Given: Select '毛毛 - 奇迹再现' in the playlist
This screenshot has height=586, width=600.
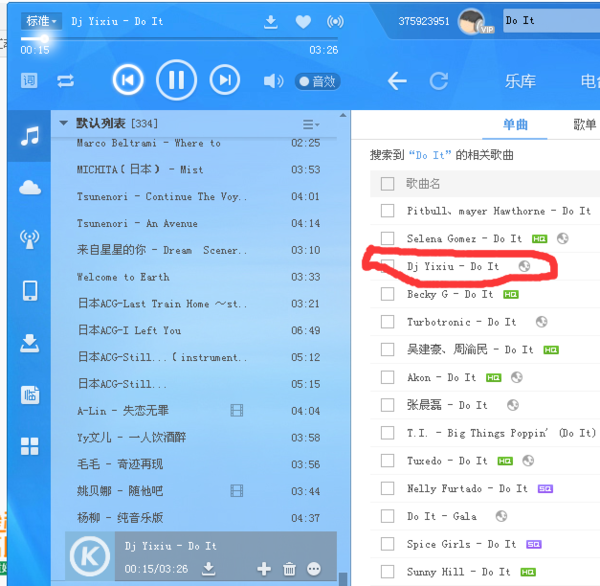Looking at the screenshot, I should coord(120,464).
